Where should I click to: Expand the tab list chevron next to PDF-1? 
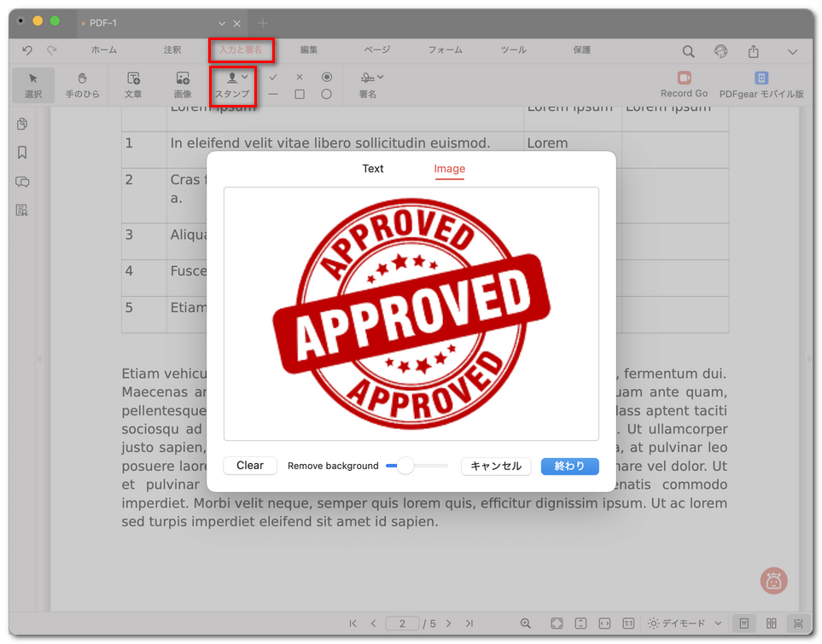click(x=222, y=23)
